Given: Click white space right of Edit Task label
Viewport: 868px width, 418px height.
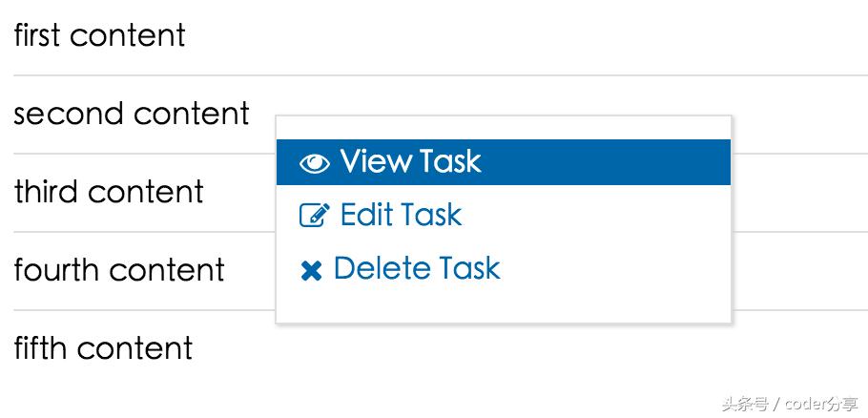Looking at the screenshot, I should coord(601,215).
